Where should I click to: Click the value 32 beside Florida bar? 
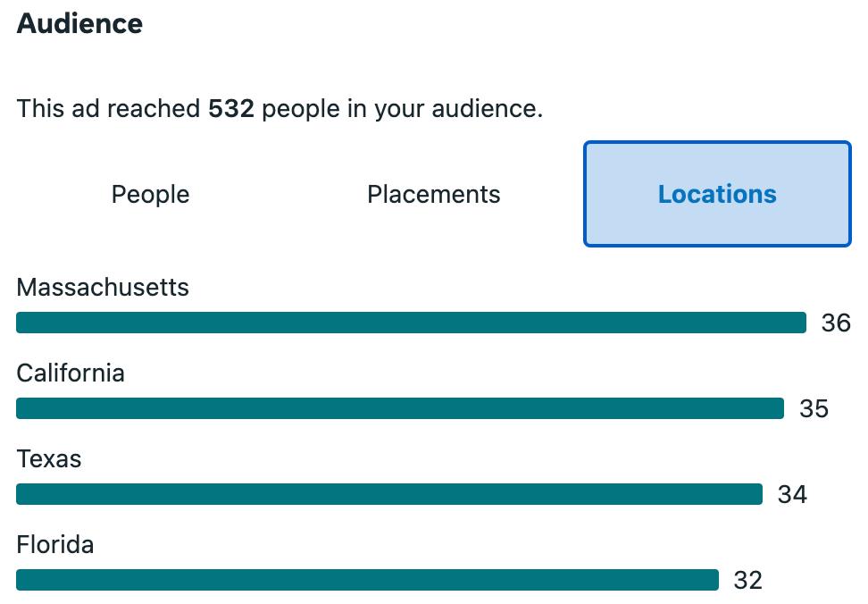pyautogui.click(x=748, y=581)
